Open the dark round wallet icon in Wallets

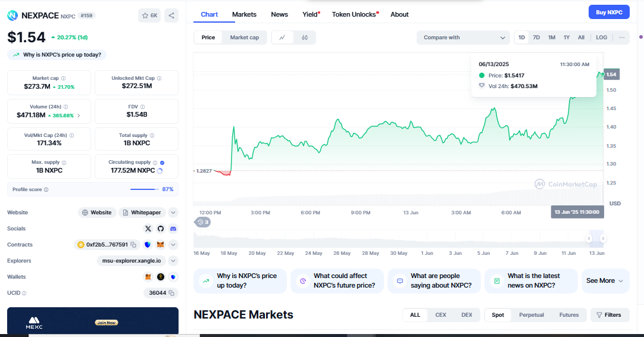(x=161, y=277)
